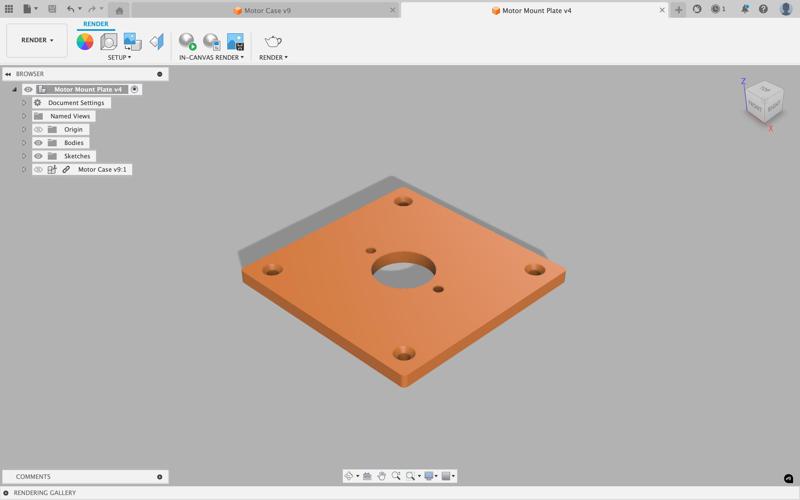Toggle visibility of Bodies folder

coord(38,143)
